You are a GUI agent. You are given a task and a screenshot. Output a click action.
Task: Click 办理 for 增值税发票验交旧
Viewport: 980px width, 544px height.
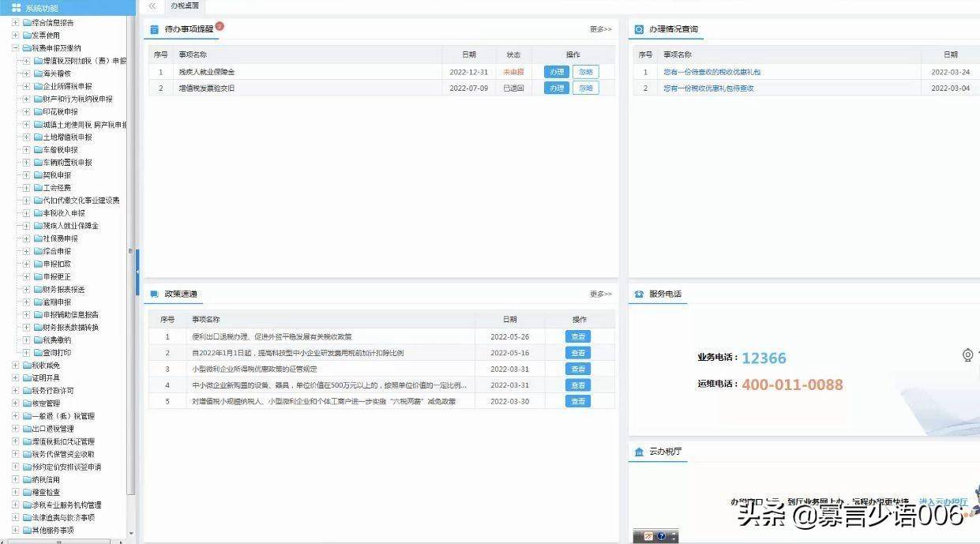coord(557,88)
